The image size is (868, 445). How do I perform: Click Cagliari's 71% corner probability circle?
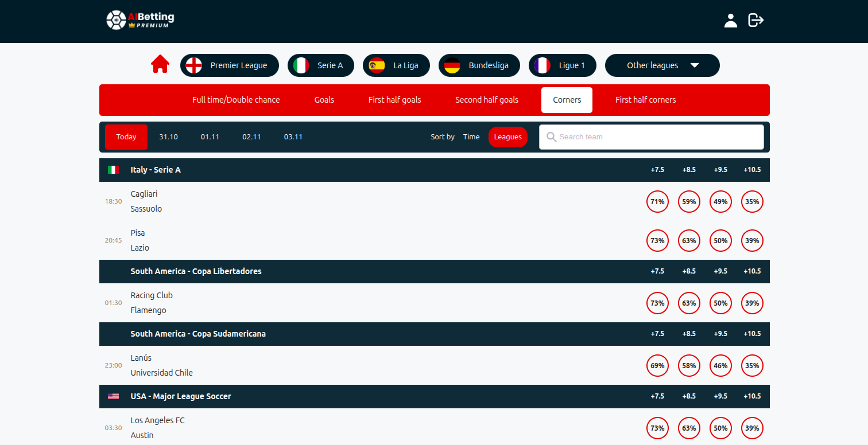tap(657, 202)
